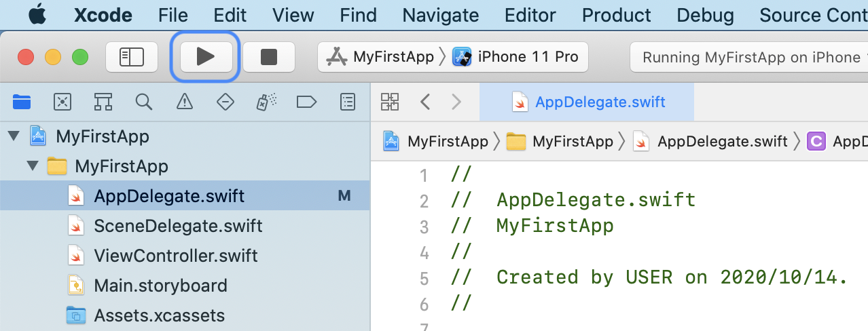Open the Editor menu
This screenshot has height=331, width=868.
pyautogui.click(x=530, y=15)
